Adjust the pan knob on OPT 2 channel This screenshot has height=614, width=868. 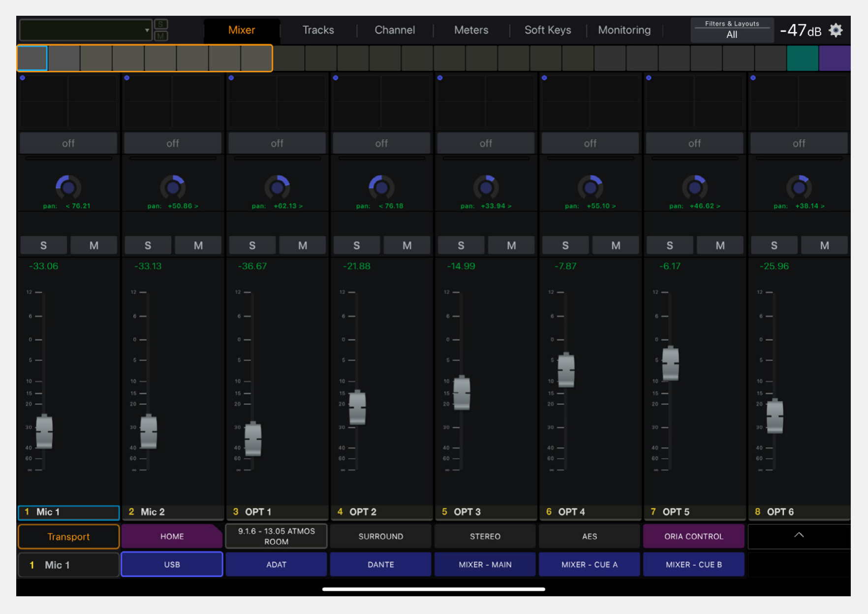(381, 187)
